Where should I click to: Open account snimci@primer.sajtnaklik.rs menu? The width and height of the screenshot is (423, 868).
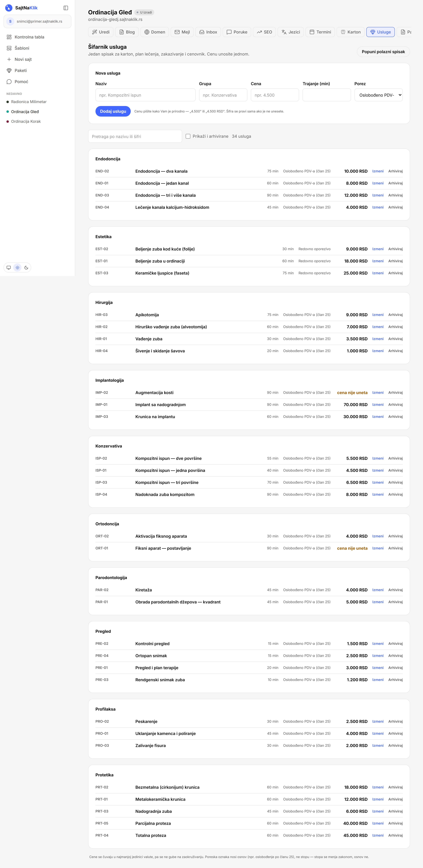coord(37,21)
